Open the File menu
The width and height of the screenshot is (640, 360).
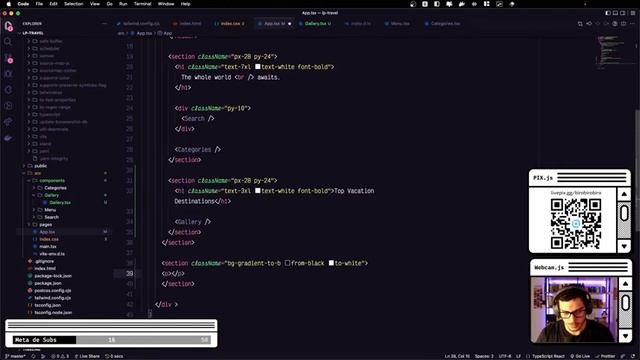(x=39, y=4)
